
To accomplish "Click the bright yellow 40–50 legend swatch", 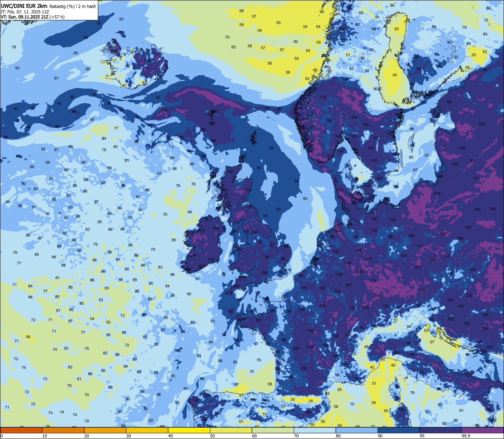I will 189,430.
